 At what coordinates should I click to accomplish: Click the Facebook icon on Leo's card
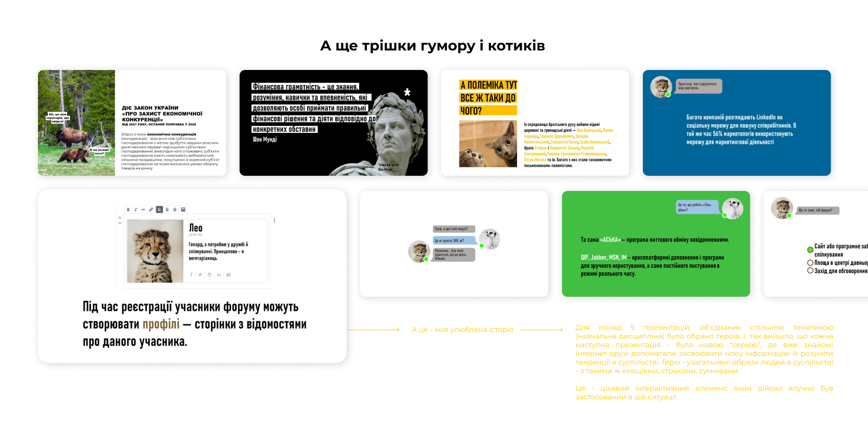pyautogui.click(x=192, y=275)
